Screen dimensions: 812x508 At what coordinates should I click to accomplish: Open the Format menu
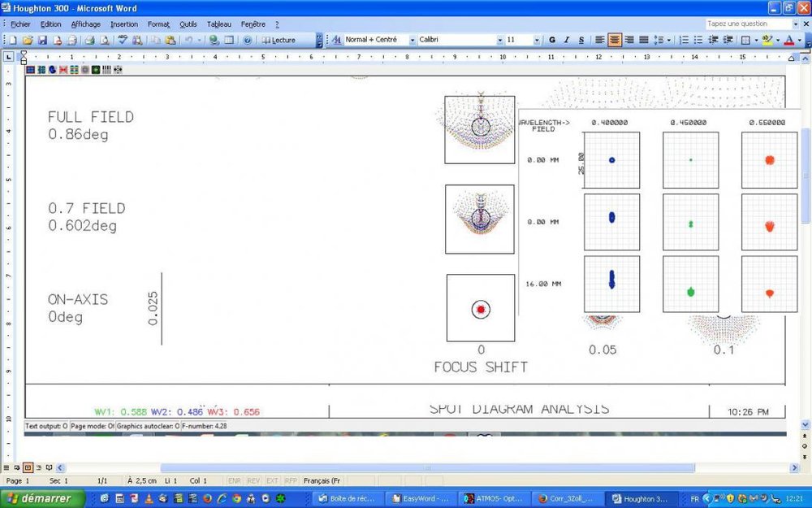[158, 24]
